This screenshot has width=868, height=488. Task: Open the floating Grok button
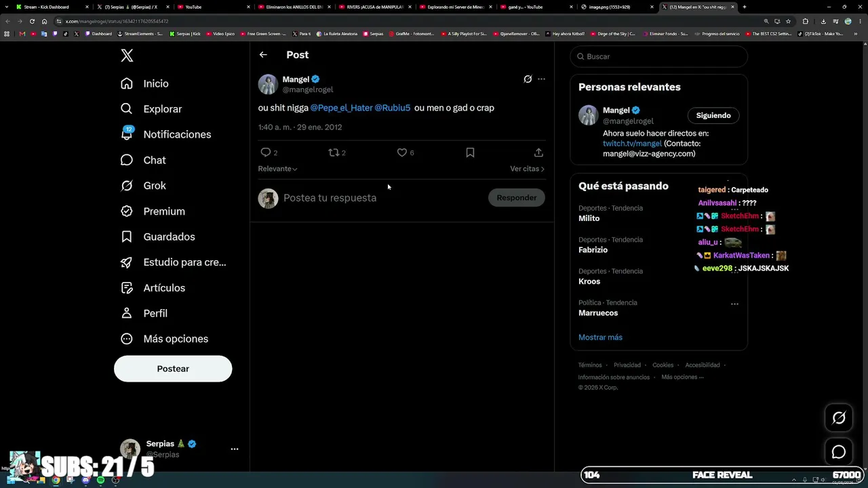tap(839, 418)
